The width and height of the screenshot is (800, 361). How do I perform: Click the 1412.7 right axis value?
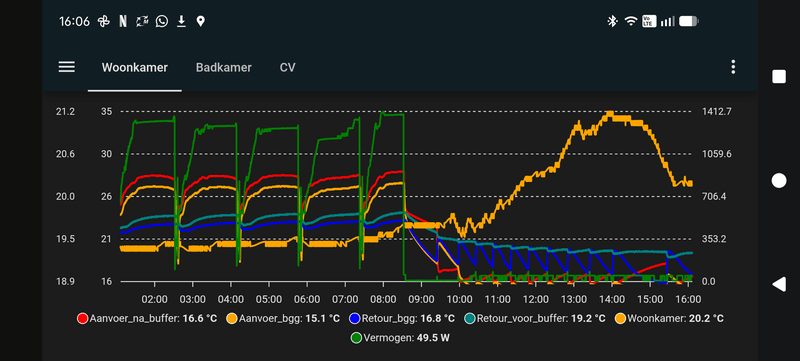point(716,111)
